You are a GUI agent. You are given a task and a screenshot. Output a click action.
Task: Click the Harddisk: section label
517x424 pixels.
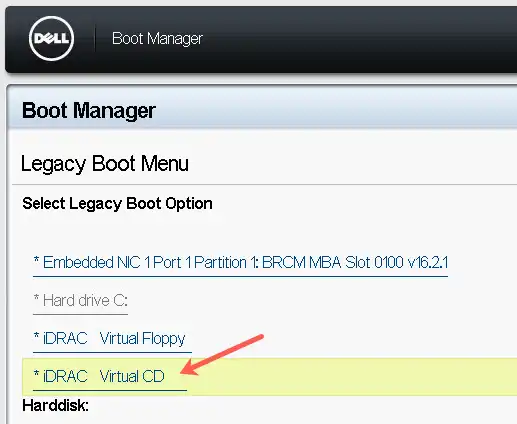[56, 406]
